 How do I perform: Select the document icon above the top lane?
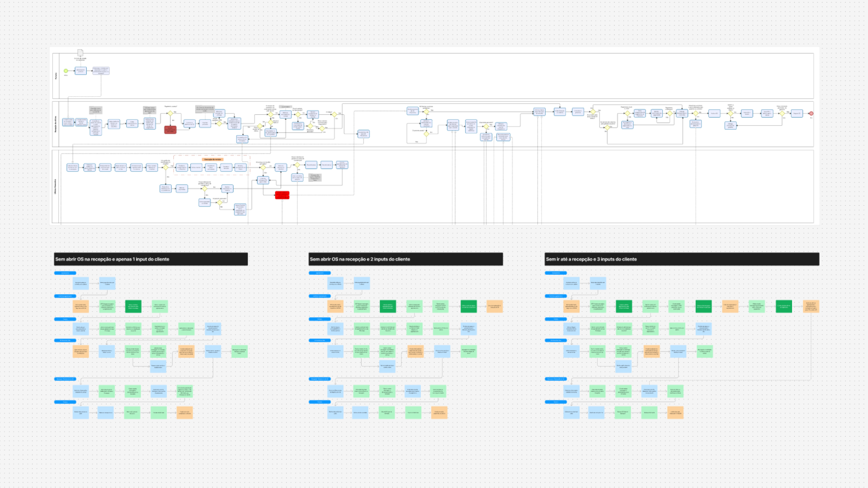pyautogui.click(x=80, y=53)
